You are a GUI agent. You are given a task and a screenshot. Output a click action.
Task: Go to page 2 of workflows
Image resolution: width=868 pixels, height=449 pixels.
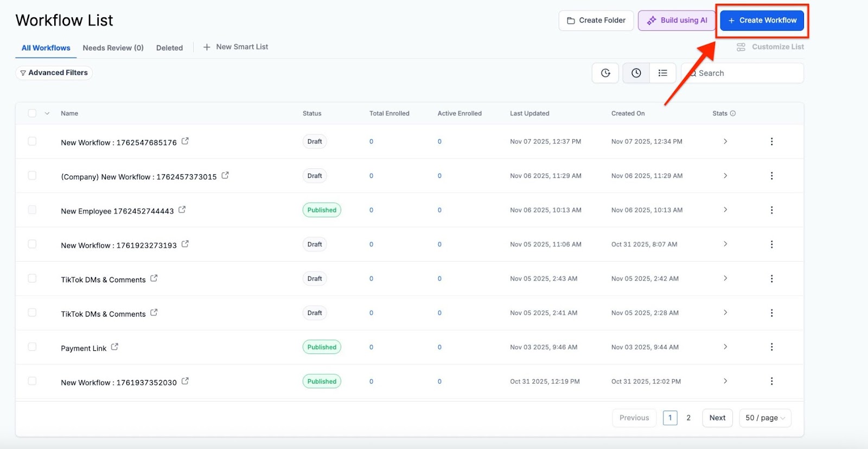688,418
